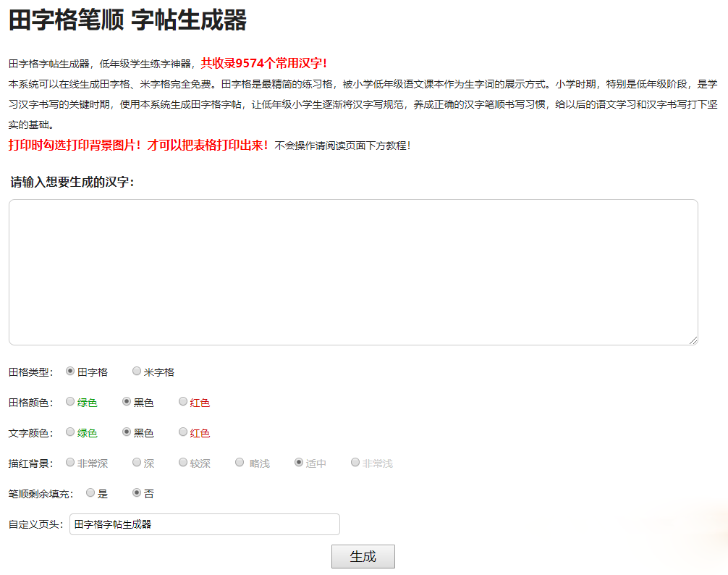This screenshot has height=575, width=728.
Task: Choose 黑色 for 田格颜色
Action: pos(127,402)
